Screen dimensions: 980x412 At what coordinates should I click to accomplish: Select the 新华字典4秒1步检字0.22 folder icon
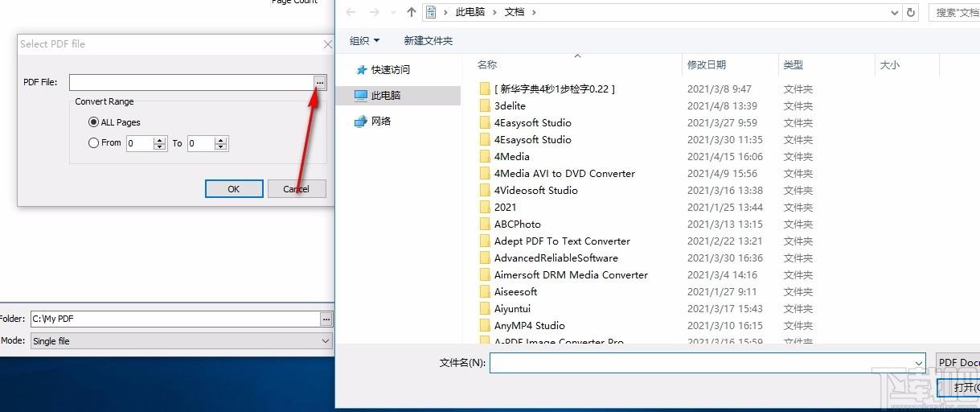(485, 89)
